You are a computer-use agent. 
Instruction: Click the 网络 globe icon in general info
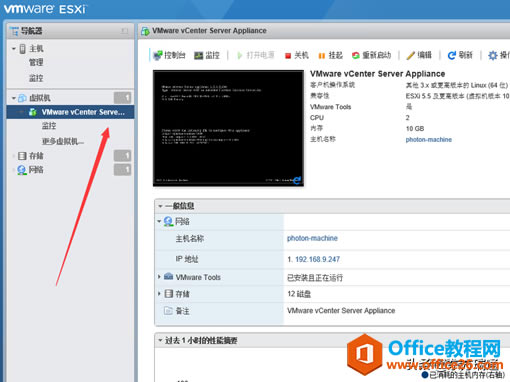pyautogui.click(x=168, y=221)
